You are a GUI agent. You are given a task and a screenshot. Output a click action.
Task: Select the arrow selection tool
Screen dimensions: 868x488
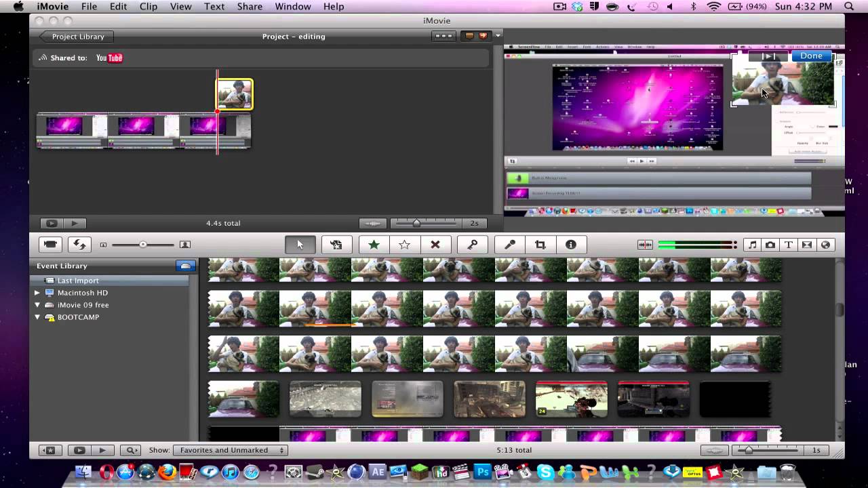[300, 245]
